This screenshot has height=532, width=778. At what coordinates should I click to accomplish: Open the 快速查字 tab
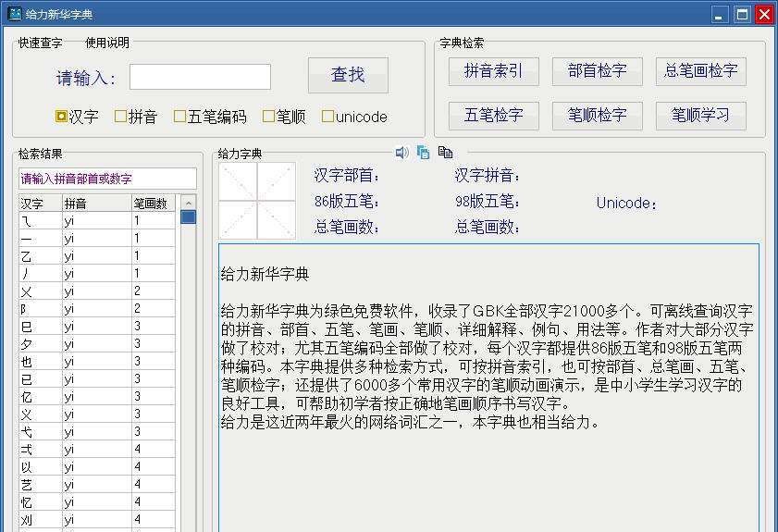tap(40, 43)
